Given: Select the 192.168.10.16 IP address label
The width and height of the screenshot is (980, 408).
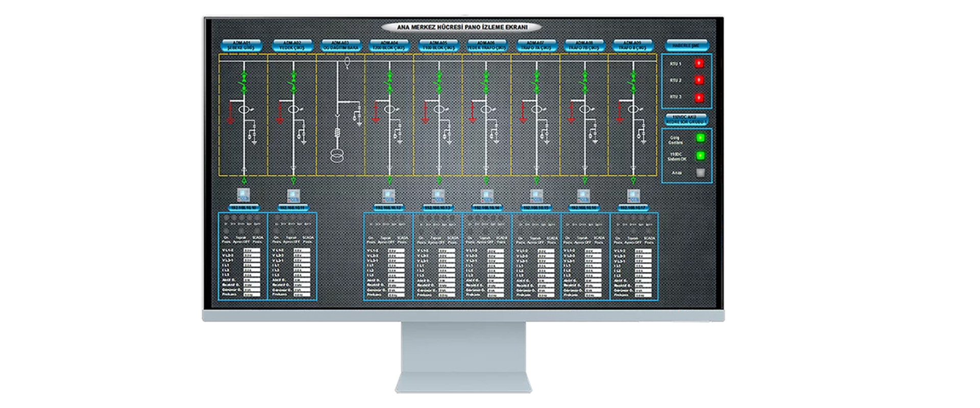Looking at the screenshot, I should tap(584, 208).
